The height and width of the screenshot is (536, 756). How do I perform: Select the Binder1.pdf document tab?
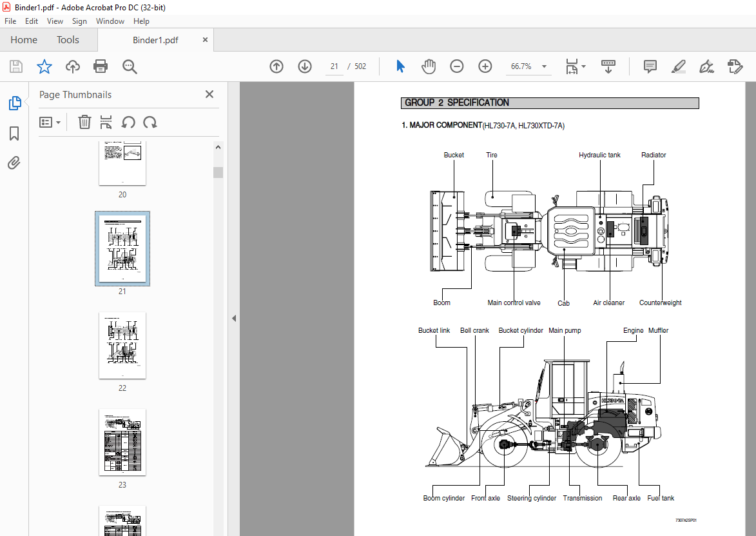(155, 40)
